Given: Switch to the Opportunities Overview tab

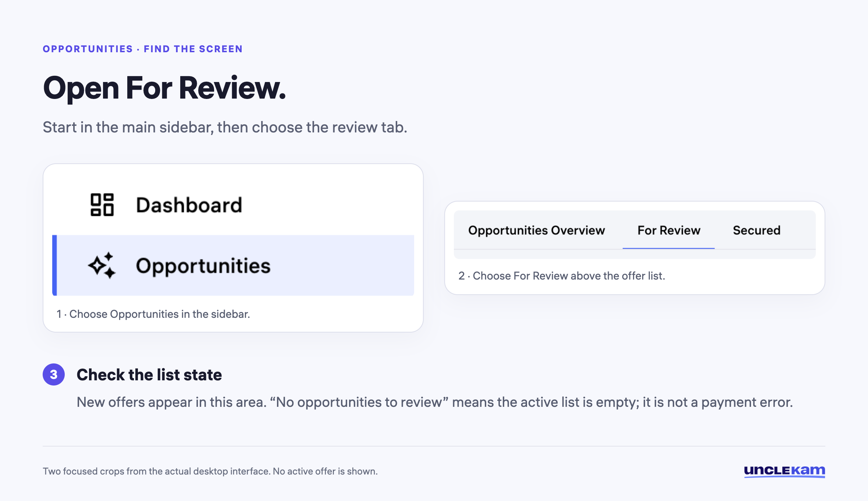Looking at the screenshot, I should (536, 230).
